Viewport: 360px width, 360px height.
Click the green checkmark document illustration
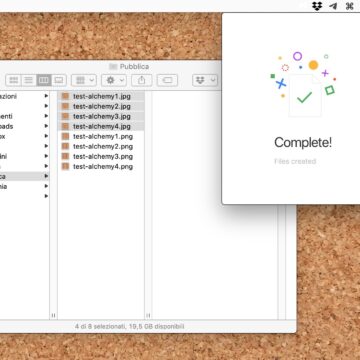305,96
